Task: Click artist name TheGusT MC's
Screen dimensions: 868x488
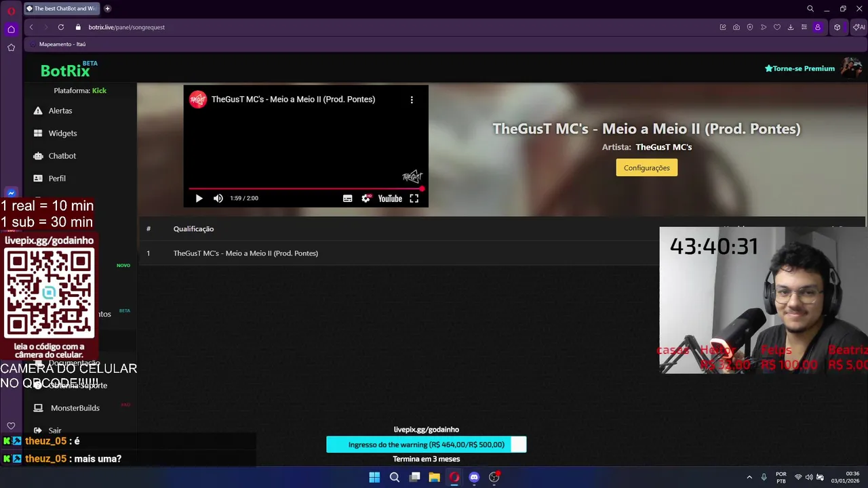Action: tap(664, 147)
